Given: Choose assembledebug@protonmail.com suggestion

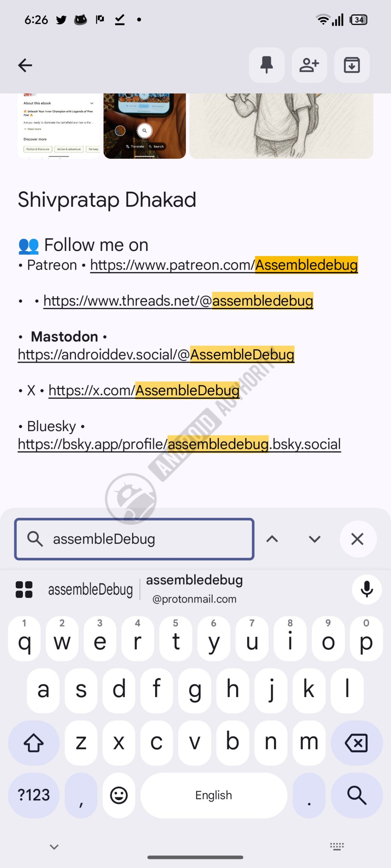Looking at the screenshot, I should [194, 589].
